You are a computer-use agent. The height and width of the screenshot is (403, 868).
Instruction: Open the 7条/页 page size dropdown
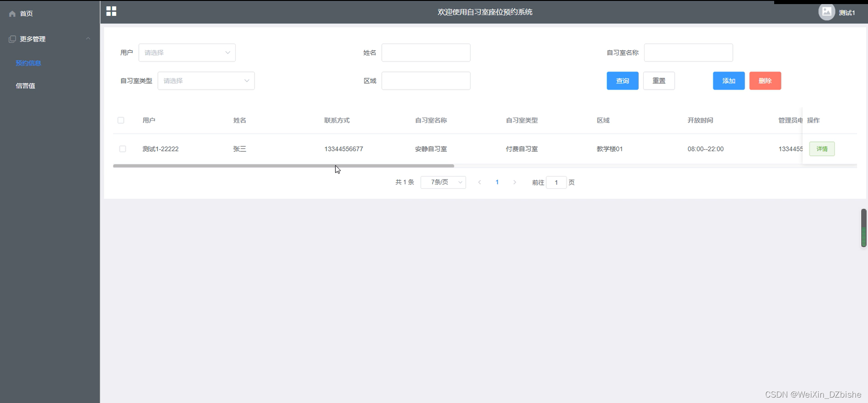click(443, 182)
